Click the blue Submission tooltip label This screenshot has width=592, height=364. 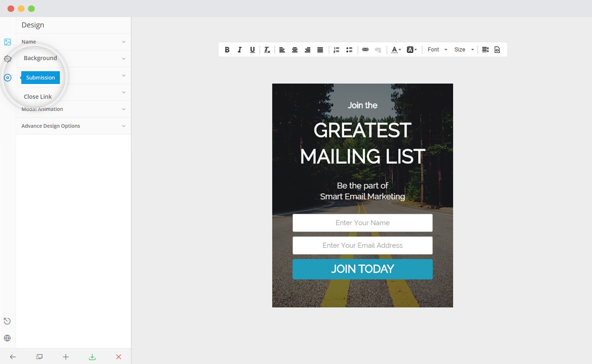[40, 77]
